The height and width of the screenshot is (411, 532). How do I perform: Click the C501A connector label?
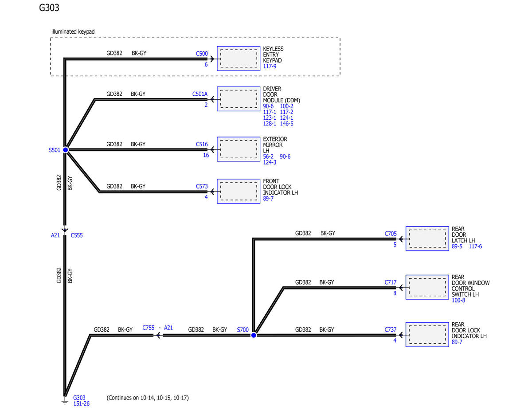pyautogui.click(x=199, y=94)
